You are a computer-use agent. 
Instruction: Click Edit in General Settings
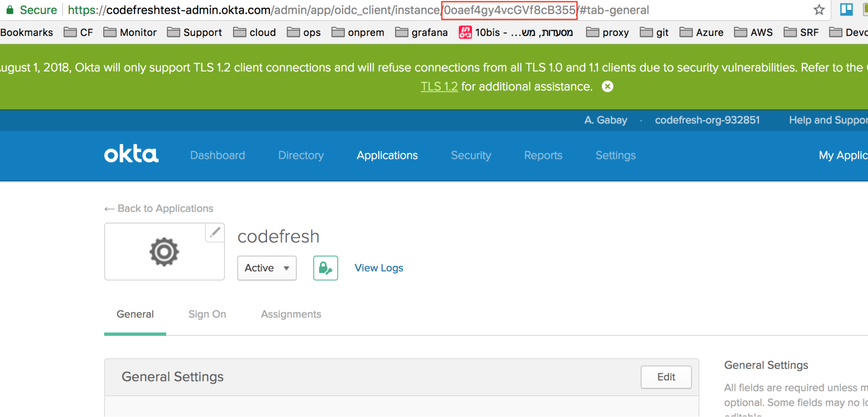coord(666,377)
